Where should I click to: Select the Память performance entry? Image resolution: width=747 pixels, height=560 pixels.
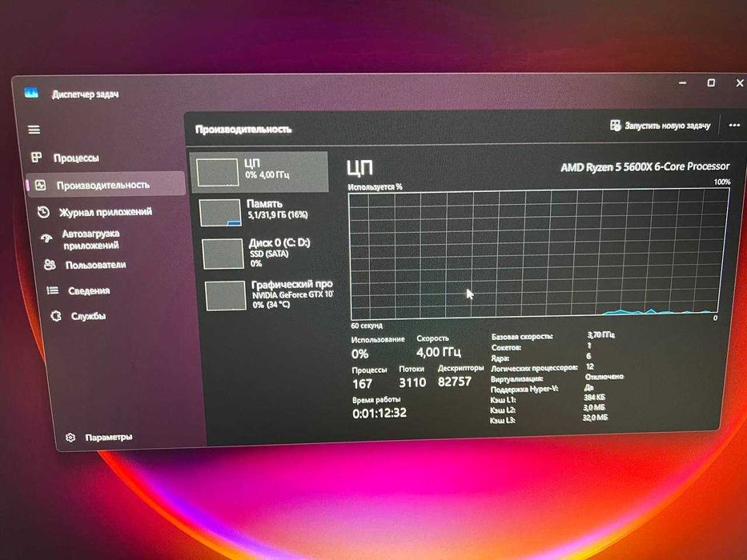coord(263,212)
